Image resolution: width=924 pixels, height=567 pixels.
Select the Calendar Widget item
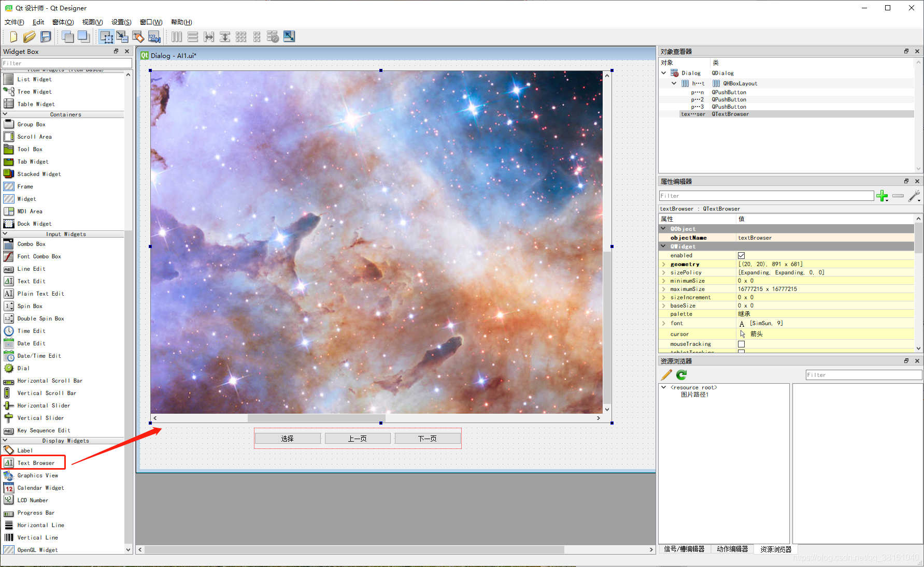40,488
